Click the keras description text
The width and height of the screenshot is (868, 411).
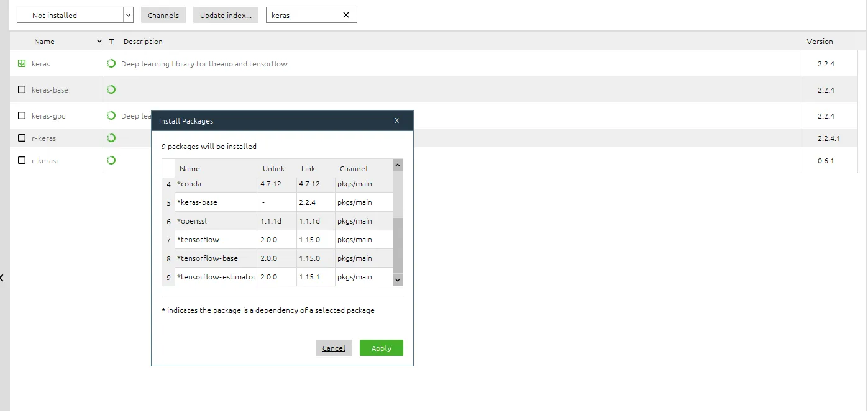point(204,64)
